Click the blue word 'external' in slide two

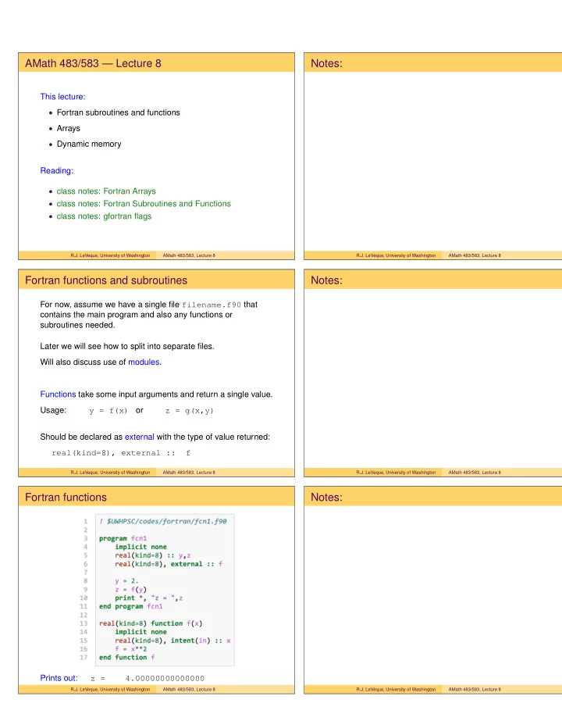tap(139, 437)
